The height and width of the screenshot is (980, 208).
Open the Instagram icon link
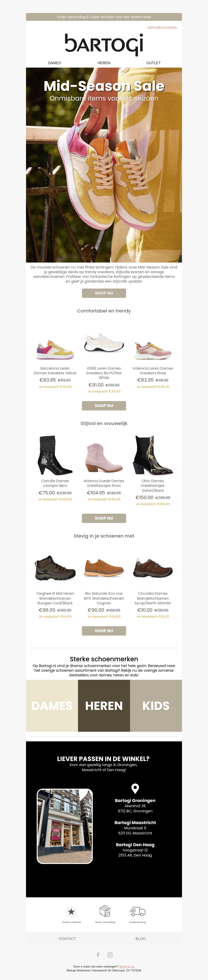pyautogui.click(x=110, y=954)
